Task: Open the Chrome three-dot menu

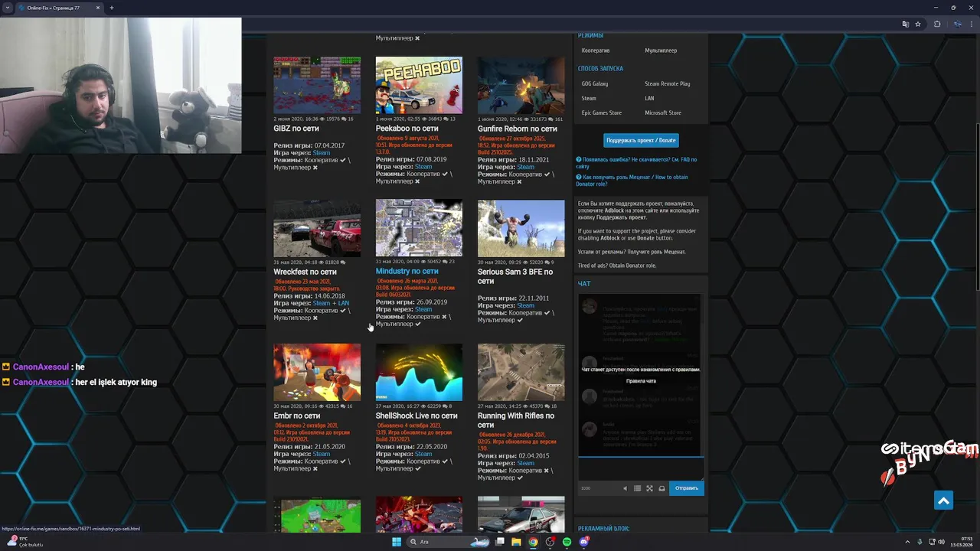Action: [x=972, y=24]
